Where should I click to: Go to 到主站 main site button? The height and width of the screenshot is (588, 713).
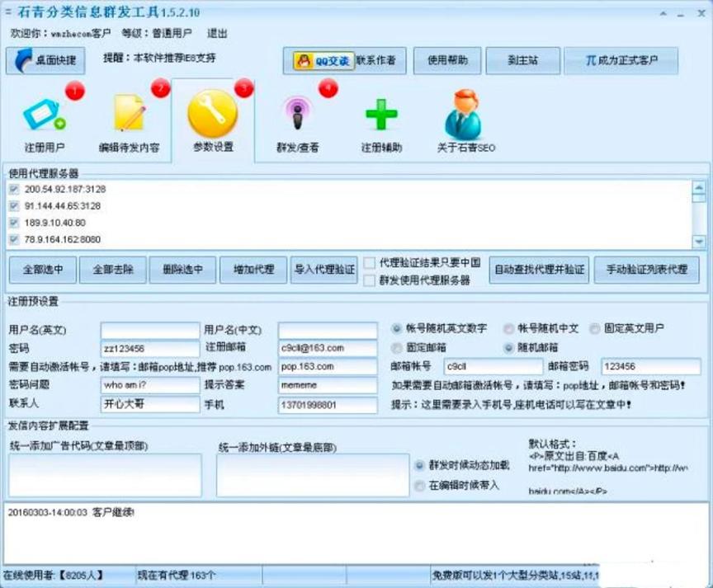(522, 60)
